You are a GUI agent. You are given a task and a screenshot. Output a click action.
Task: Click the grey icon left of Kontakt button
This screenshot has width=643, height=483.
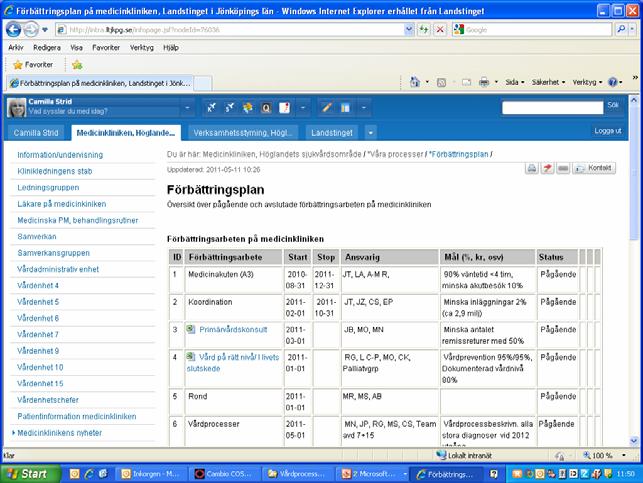click(563, 168)
